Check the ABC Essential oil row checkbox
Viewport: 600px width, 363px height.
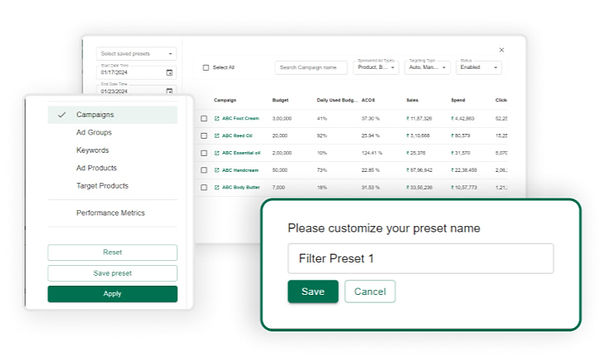(204, 153)
